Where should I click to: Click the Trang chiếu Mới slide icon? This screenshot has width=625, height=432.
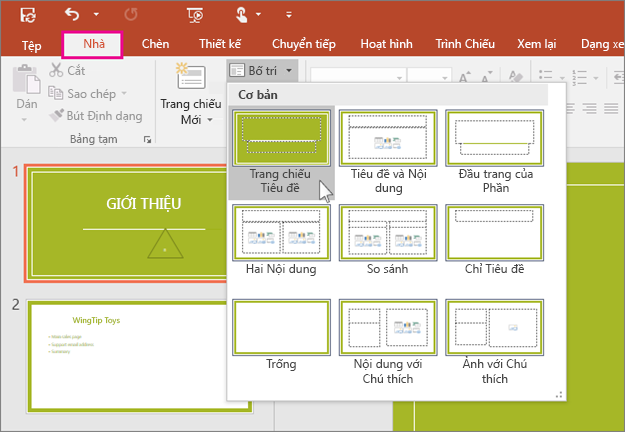tap(191, 77)
